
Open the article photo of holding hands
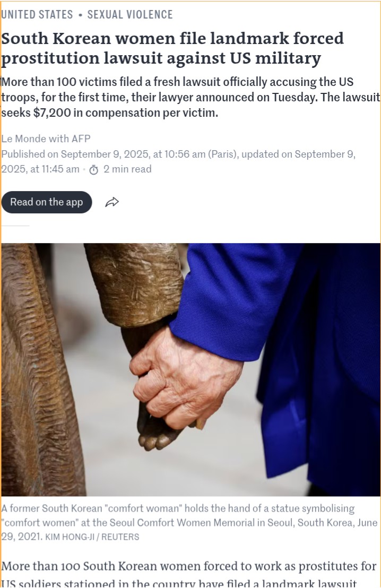190,369
